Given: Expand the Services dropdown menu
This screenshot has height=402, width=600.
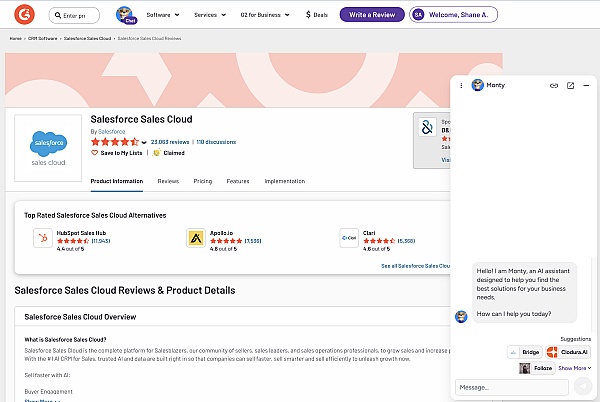Looking at the screenshot, I should pos(210,15).
